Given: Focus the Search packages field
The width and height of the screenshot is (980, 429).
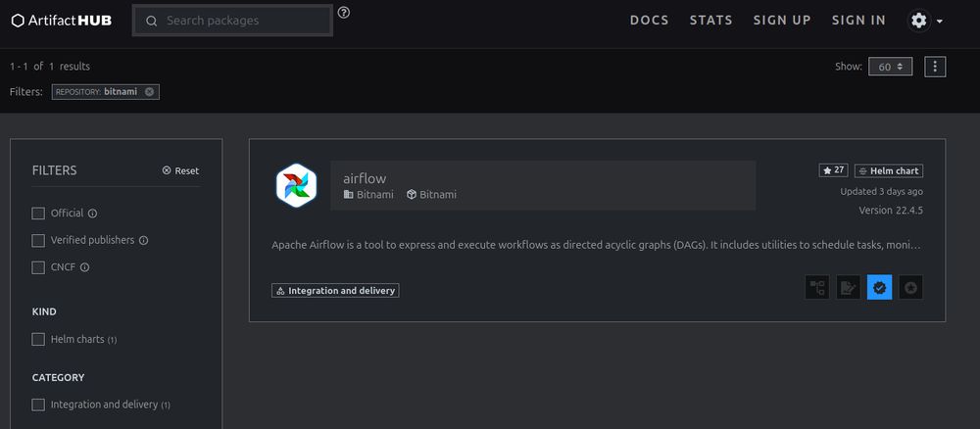Looking at the screenshot, I should coord(232,21).
